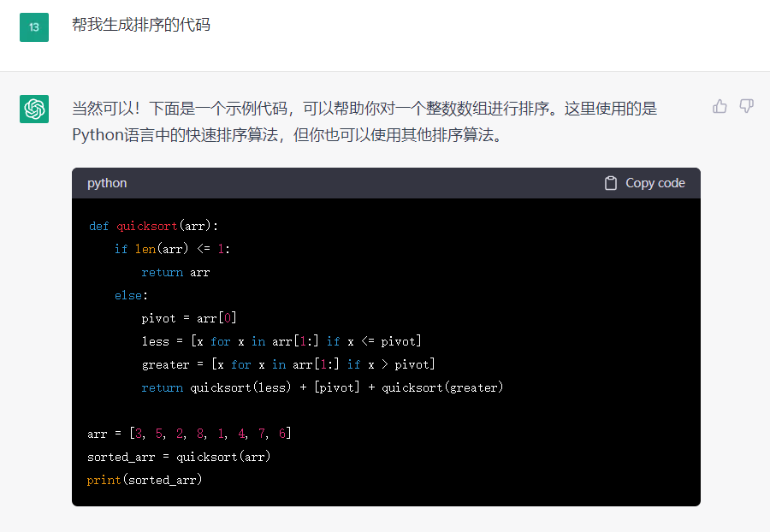Viewport: 770px width, 532px height.
Task: Click the python language label in code header
Action: click(x=107, y=183)
